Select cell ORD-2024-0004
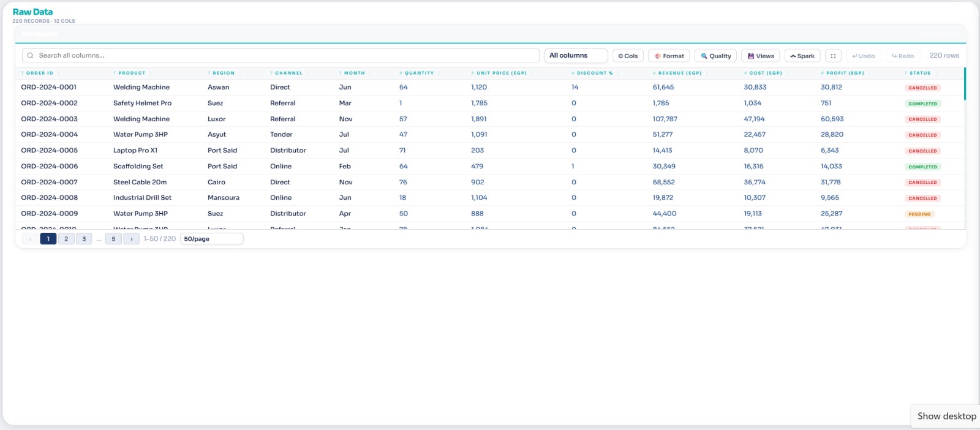The image size is (980, 430). pyautogui.click(x=49, y=135)
